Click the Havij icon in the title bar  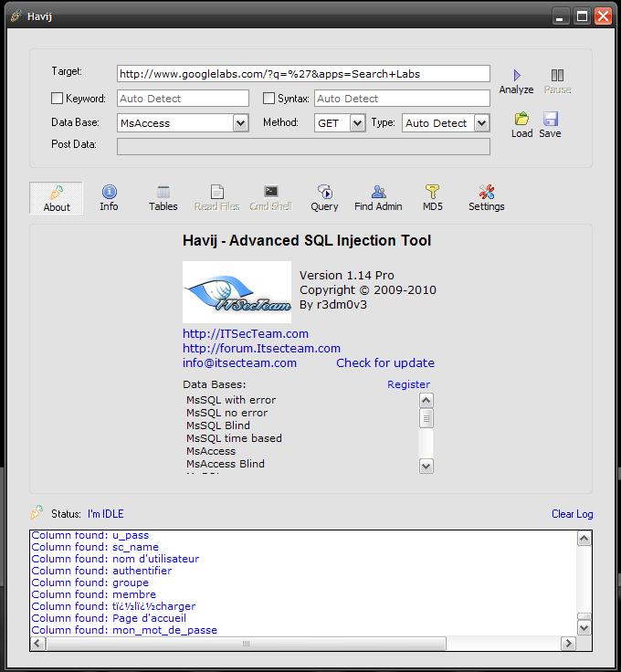(x=16, y=16)
